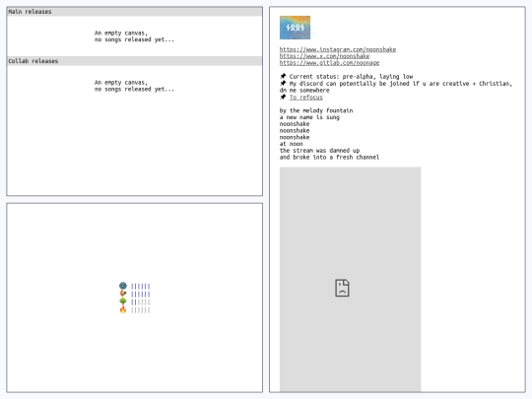Select the 'Main releases' section header
The image size is (532, 399).
(134, 12)
